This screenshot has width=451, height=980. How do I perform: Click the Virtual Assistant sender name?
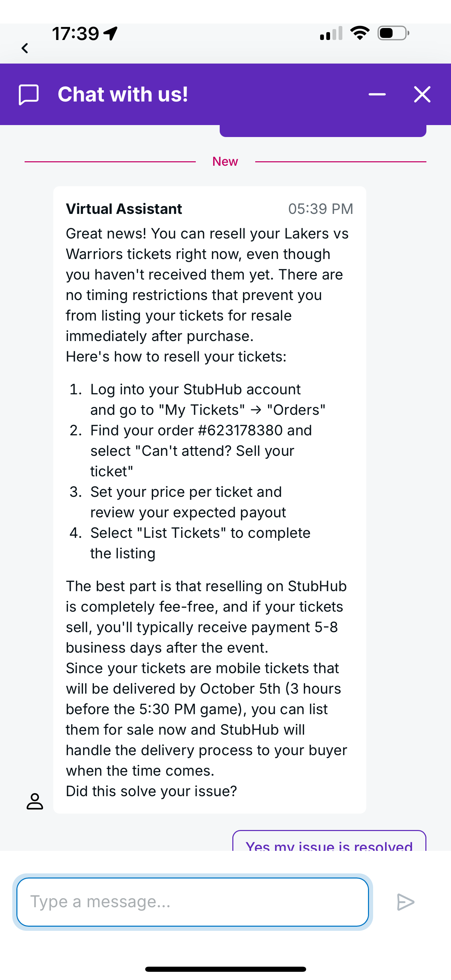point(124,209)
